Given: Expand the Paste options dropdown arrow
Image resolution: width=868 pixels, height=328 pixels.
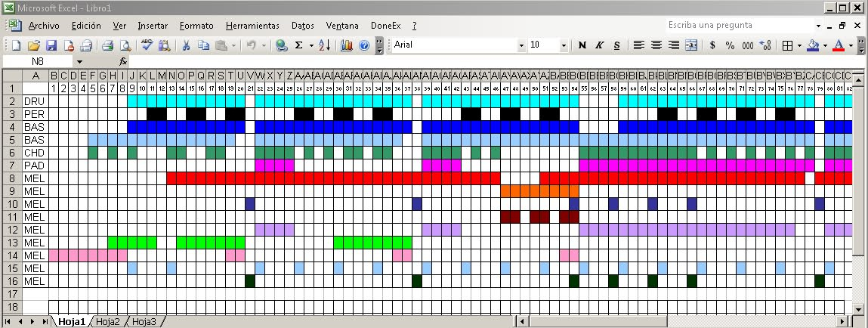Looking at the screenshot, I should pyautogui.click(x=233, y=45).
